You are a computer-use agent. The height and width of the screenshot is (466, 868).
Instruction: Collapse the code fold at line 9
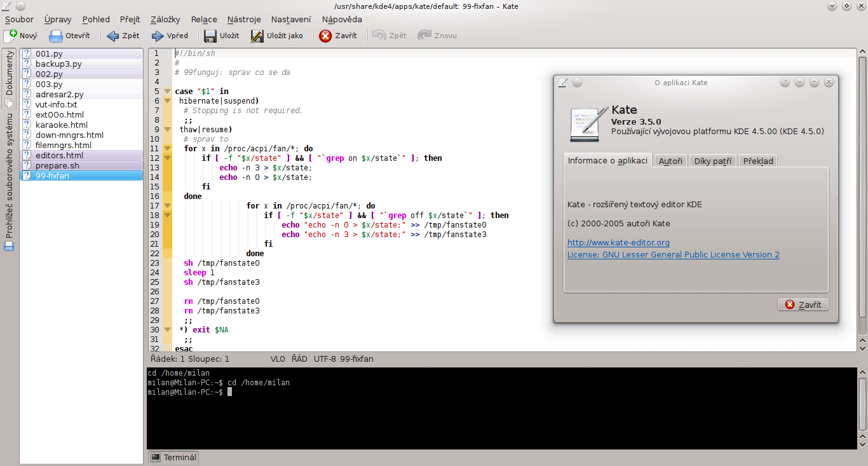click(x=168, y=130)
